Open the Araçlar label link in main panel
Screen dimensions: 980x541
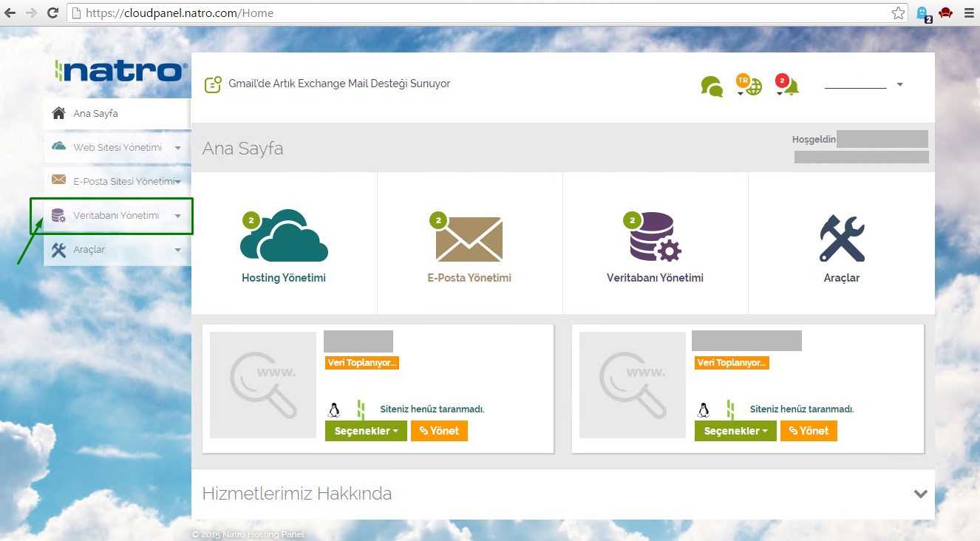842,279
